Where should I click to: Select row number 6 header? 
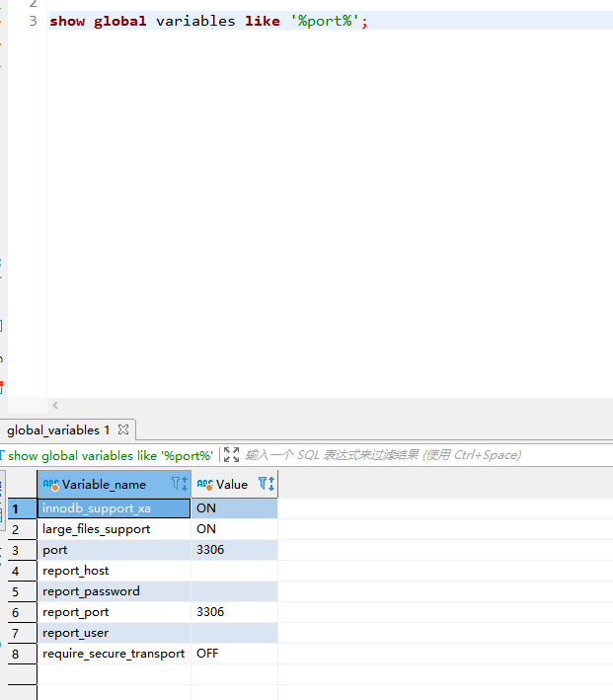point(23,612)
